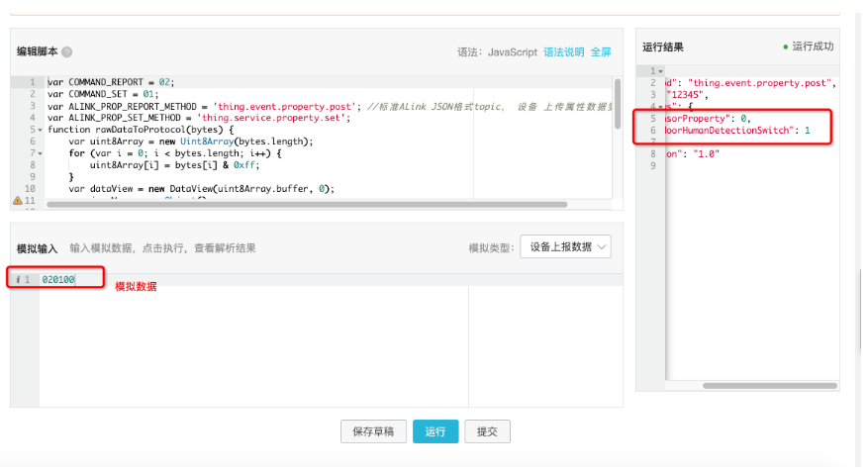Click the 模拟类型 label
This screenshot has width=868, height=474.
click(491, 248)
